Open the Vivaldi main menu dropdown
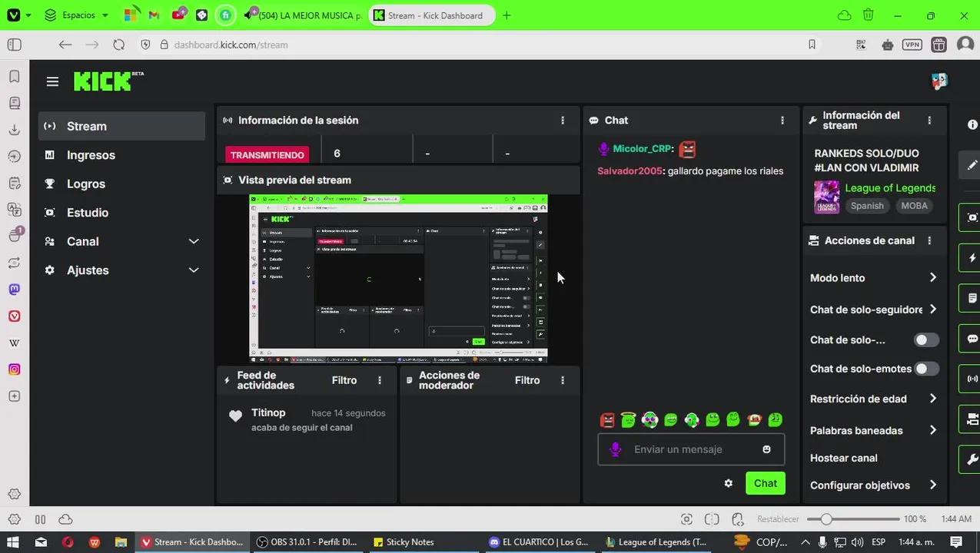The height and width of the screenshot is (553, 980). point(18,15)
